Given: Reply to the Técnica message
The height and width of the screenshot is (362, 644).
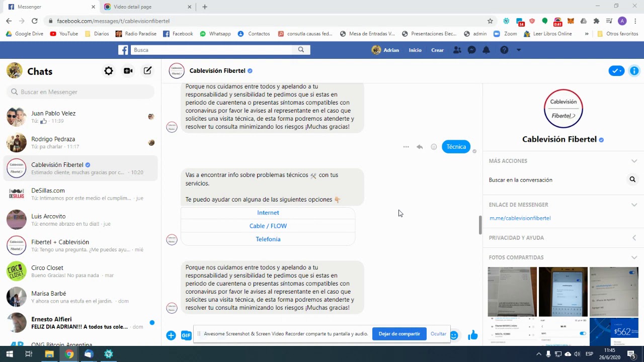Looking at the screenshot, I should pyautogui.click(x=420, y=147).
